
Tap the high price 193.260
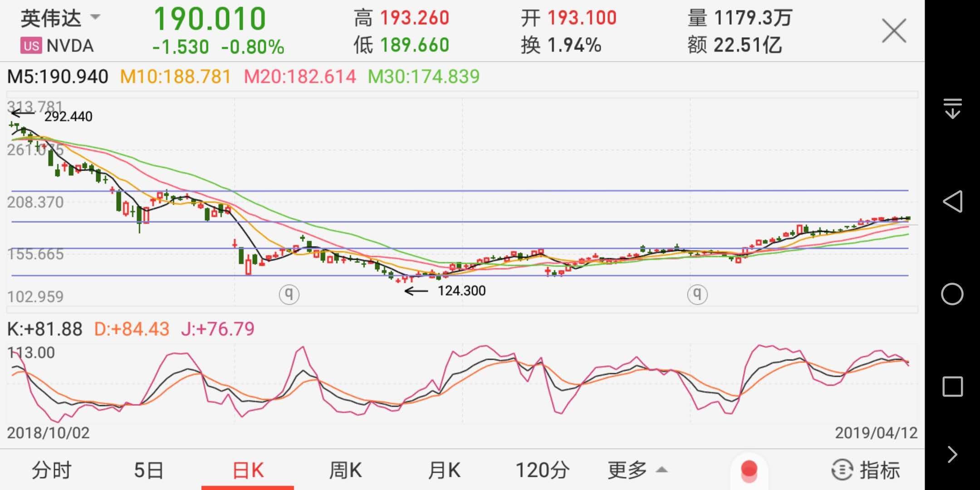pos(415,18)
